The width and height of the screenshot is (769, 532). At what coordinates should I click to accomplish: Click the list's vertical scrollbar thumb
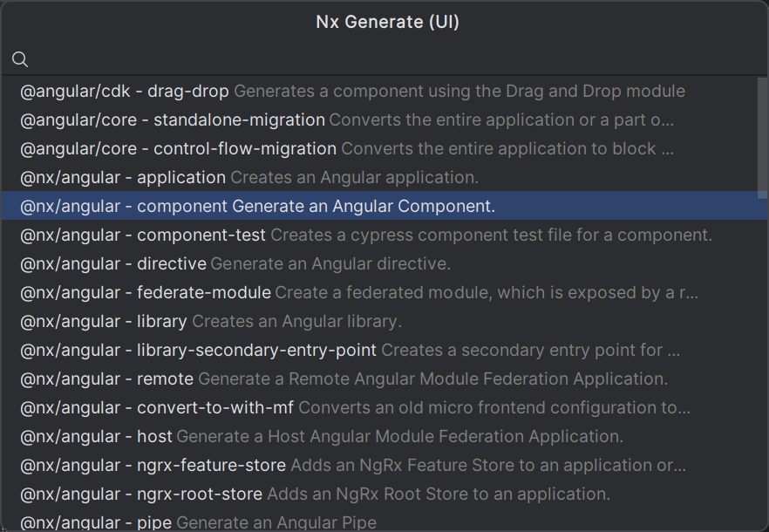[x=762, y=139]
